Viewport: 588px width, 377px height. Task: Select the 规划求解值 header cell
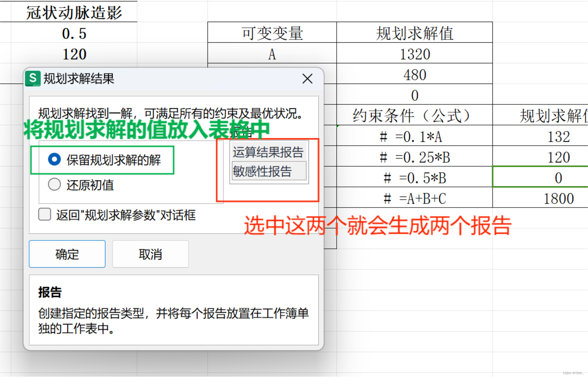click(414, 33)
